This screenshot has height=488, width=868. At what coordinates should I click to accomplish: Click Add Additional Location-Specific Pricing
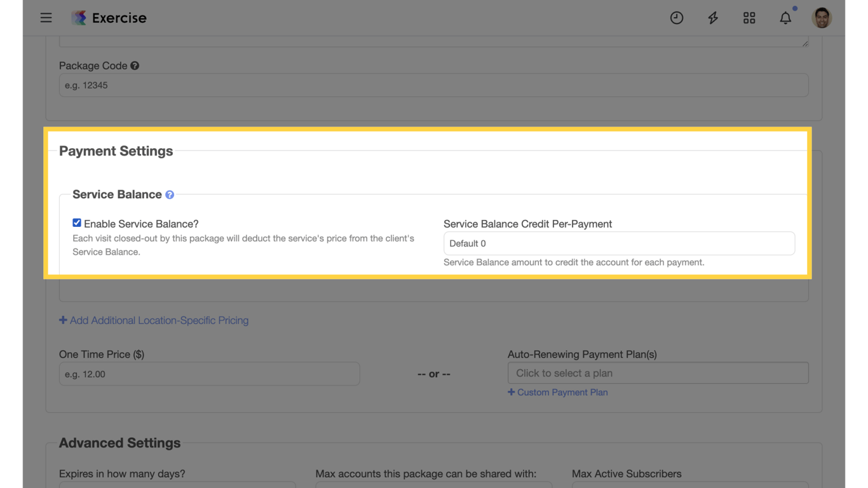pyautogui.click(x=154, y=320)
